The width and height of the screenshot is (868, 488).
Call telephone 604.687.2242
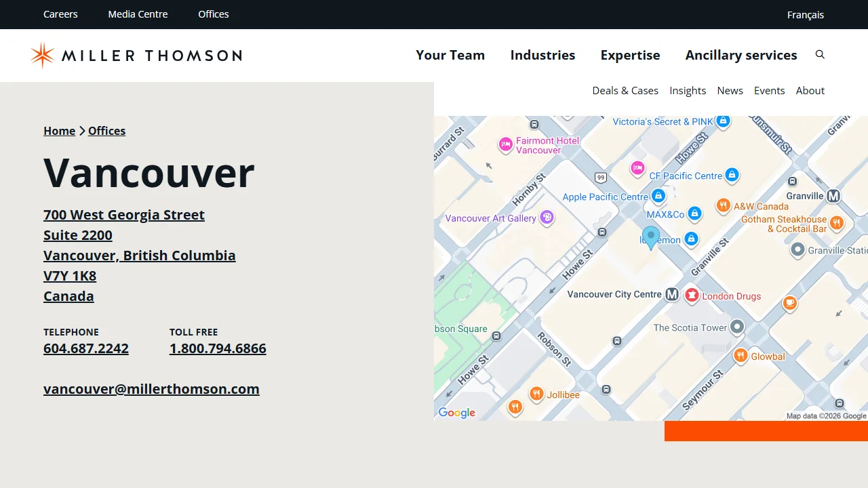click(86, 348)
